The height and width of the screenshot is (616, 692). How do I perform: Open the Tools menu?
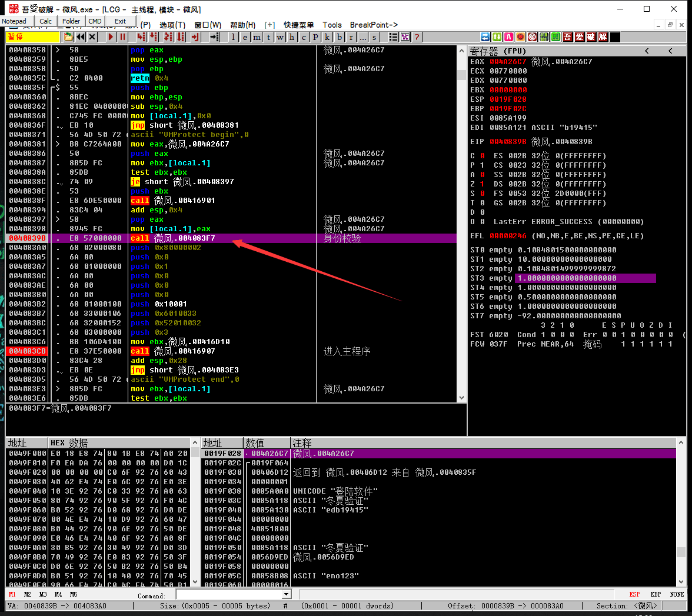point(332,25)
